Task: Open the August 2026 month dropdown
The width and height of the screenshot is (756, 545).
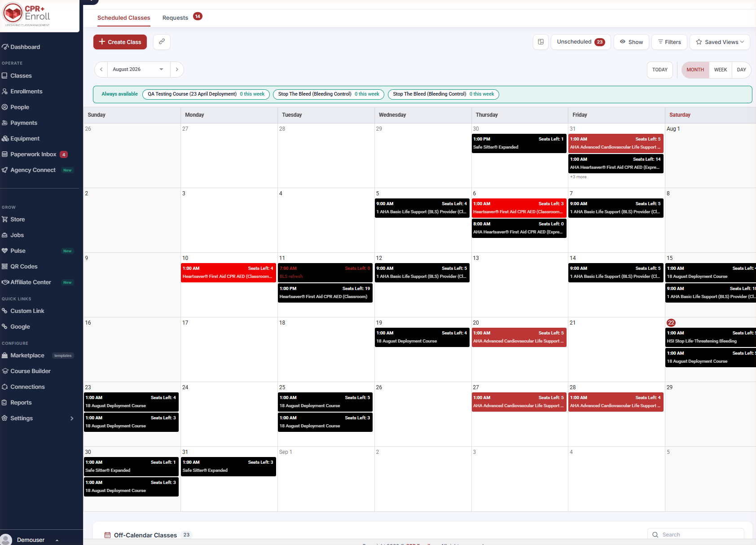Action: 138,69
